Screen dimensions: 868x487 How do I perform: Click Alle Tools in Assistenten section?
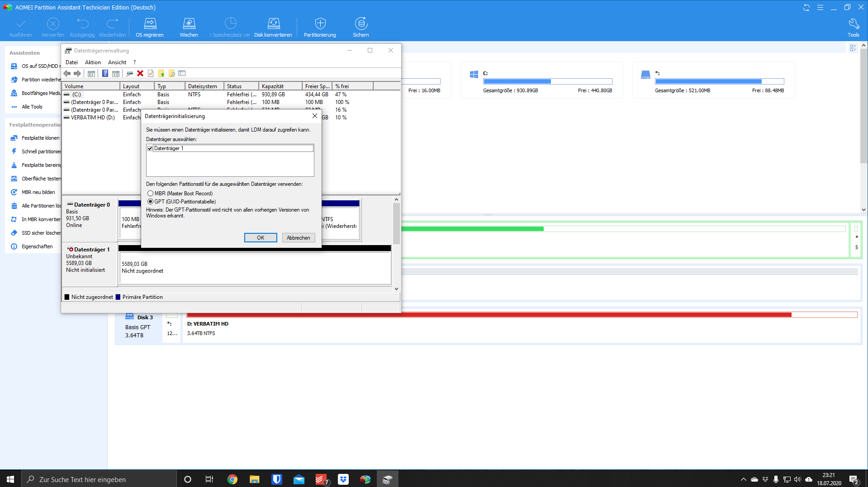click(x=27, y=107)
